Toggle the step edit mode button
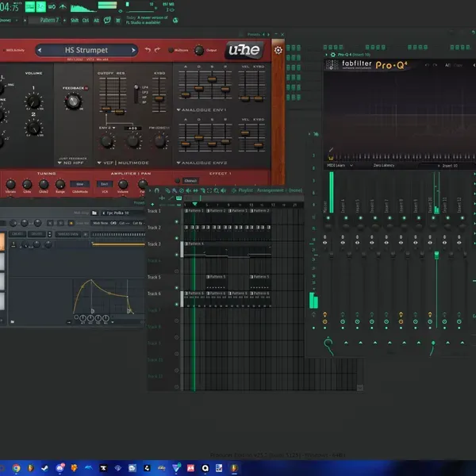The height and width of the screenshot is (476, 476). pyautogui.click(x=30, y=6)
